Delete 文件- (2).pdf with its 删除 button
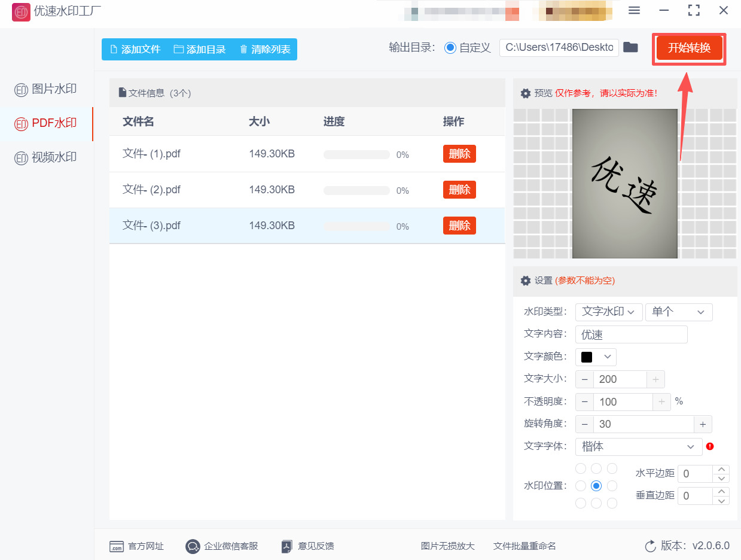 click(459, 190)
